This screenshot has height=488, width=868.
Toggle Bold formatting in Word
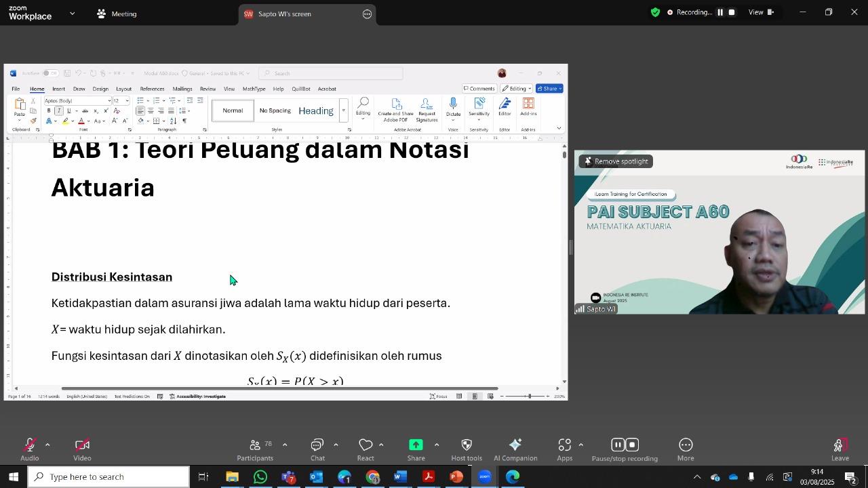tap(49, 111)
